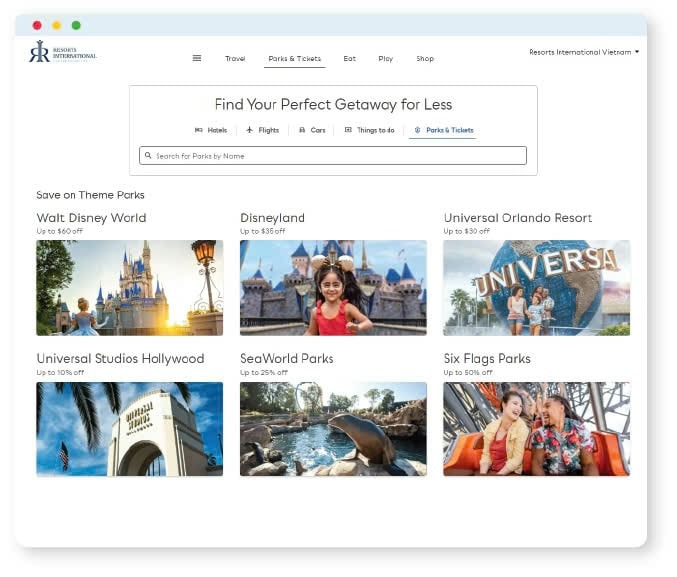
Task: Open the Shop menu
Action: [x=425, y=58]
